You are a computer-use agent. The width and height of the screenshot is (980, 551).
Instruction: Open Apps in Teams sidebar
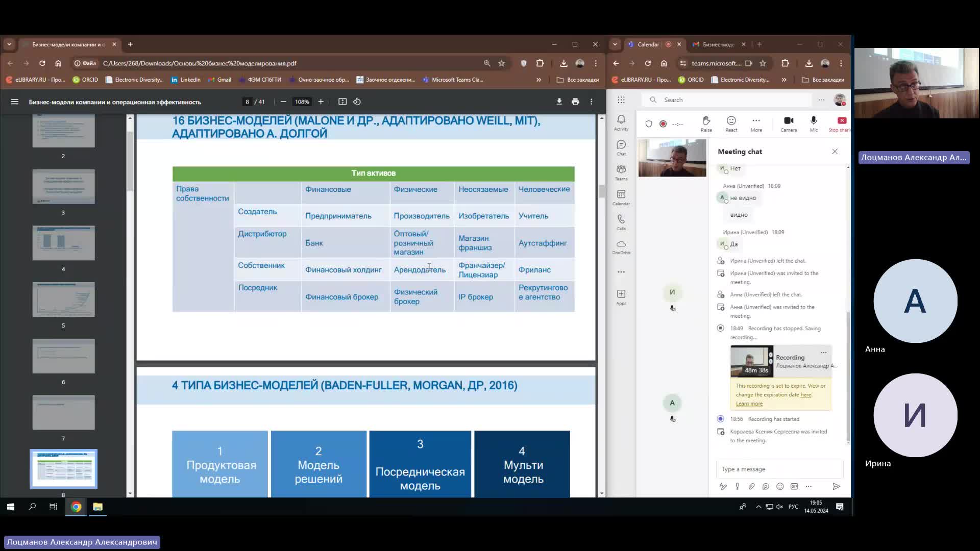(621, 297)
